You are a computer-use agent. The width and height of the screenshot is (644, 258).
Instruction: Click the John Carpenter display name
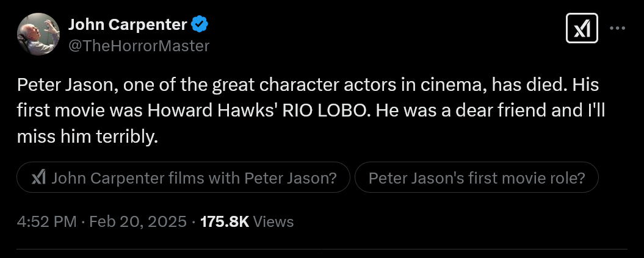128,24
